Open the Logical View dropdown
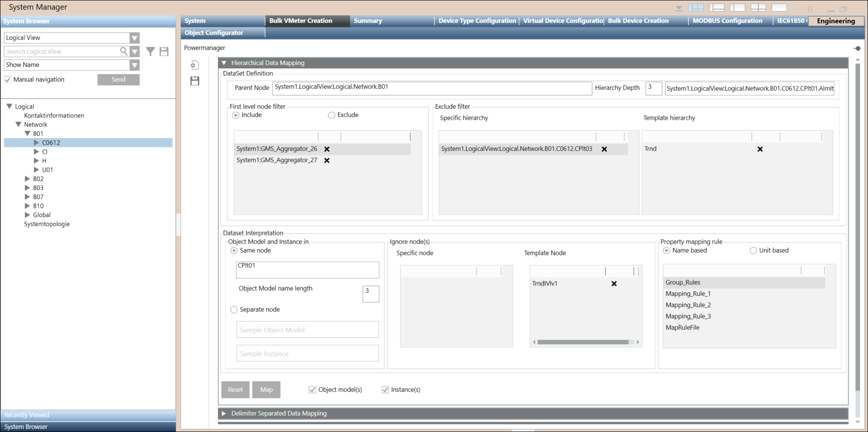Screen dimensions: 868x432 [x=134, y=38]
